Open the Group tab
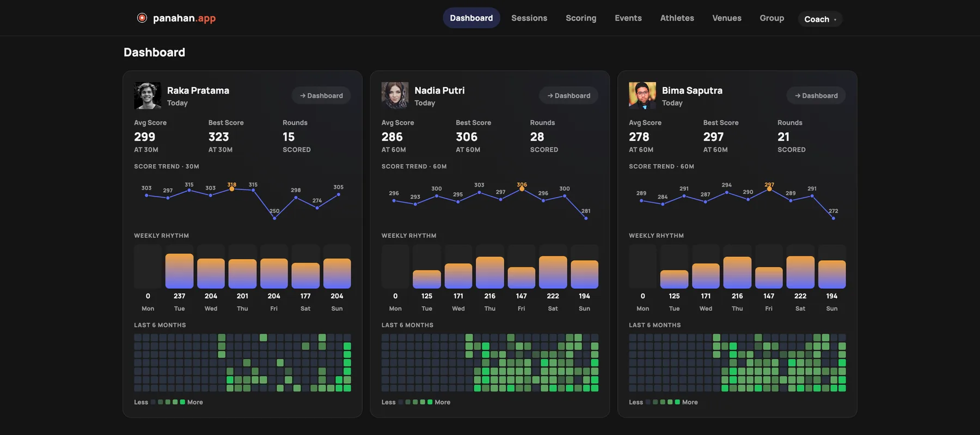Screen dimensions: 980x435 click(x=772, y=18)
